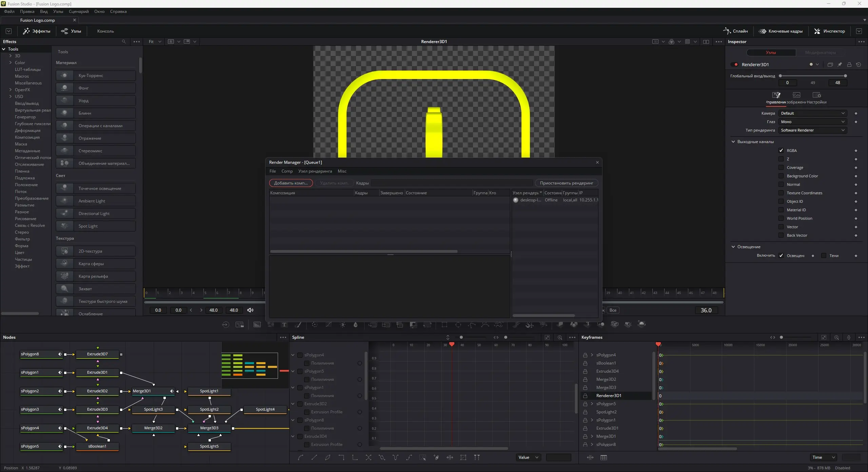Select the Text tool in the toolbar
This screenshot has height=472, width=868.
(284, 324)
